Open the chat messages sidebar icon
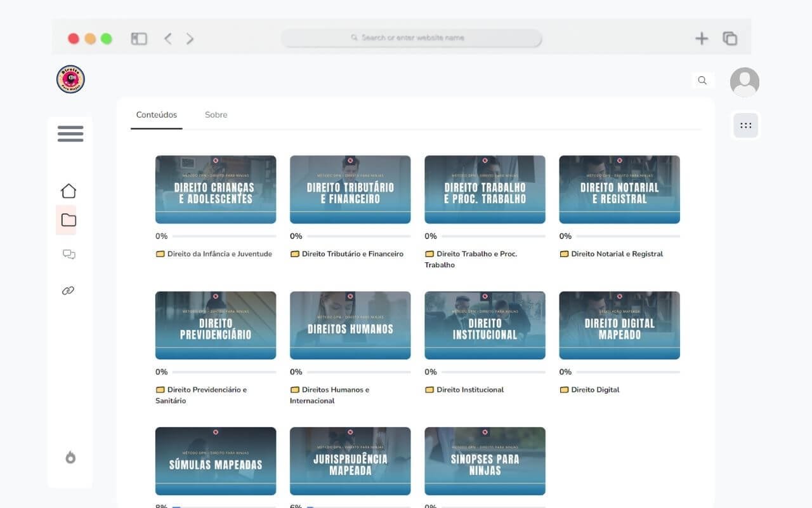 (69, 255)
